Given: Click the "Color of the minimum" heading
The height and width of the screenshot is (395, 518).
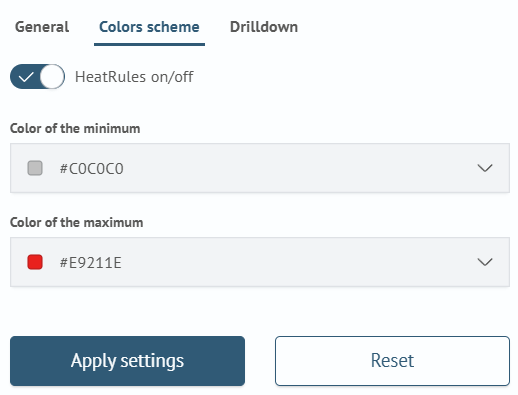Looking at the screenshot, I should [x=75, y=128].
